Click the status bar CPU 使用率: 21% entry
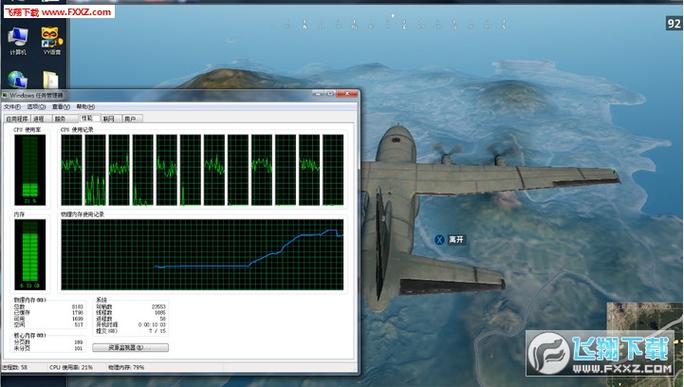Viewport: 684px width, 387px height. pos(71,367)
